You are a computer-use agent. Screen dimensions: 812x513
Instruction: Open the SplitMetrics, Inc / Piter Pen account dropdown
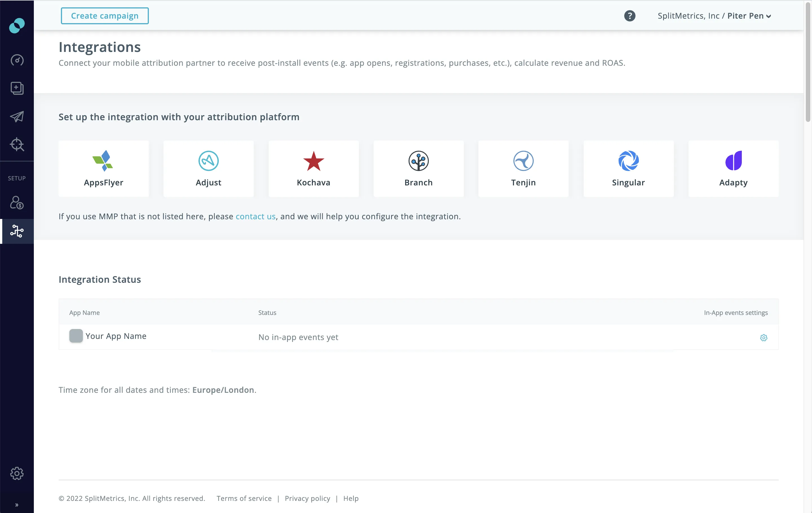[714, 16]
